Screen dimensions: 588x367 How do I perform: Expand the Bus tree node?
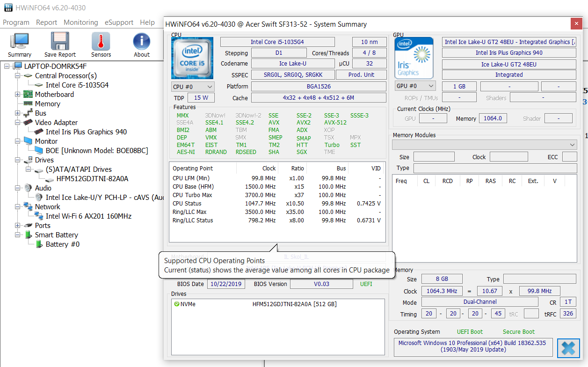(18, 113)
